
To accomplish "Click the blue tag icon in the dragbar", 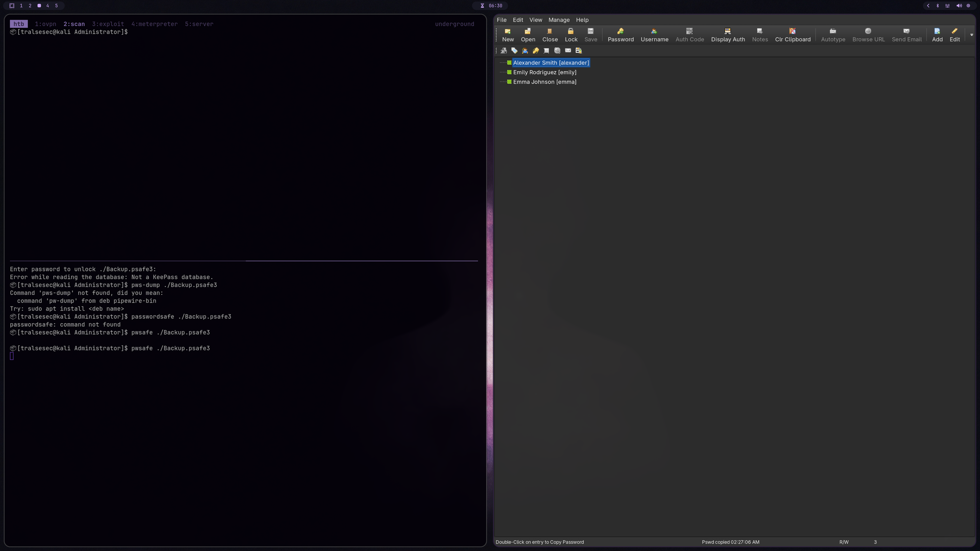I will pyautogui.click(x=514, y=50).
